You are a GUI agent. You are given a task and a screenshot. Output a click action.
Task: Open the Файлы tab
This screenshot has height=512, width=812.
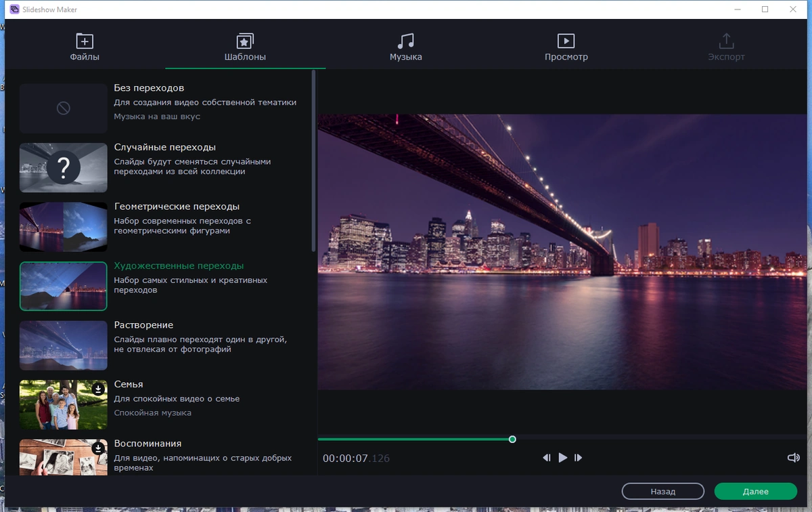(x=85, y=47)
